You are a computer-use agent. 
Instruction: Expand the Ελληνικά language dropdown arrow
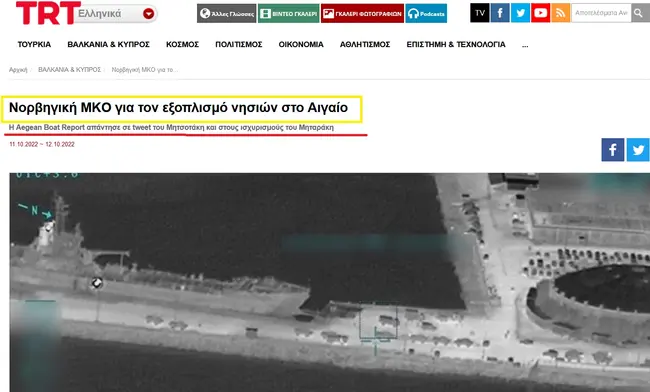click(x=148, y=14)
